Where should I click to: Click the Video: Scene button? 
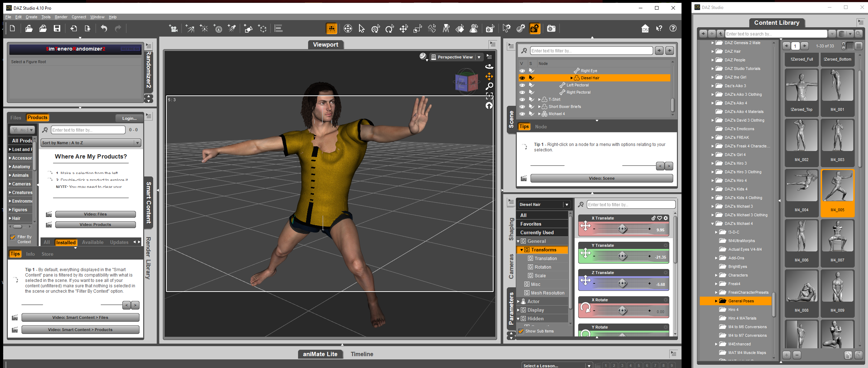pyautogui.click(x=602, y=178)
